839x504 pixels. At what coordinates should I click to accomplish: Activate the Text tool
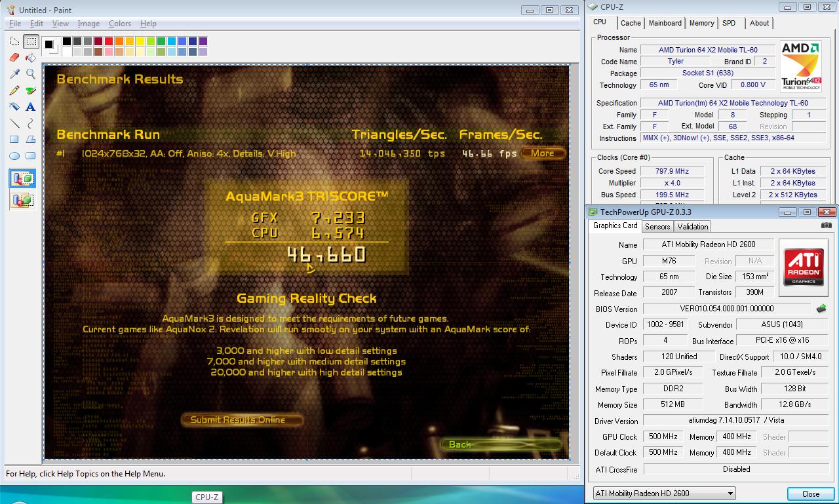point(31,107)
